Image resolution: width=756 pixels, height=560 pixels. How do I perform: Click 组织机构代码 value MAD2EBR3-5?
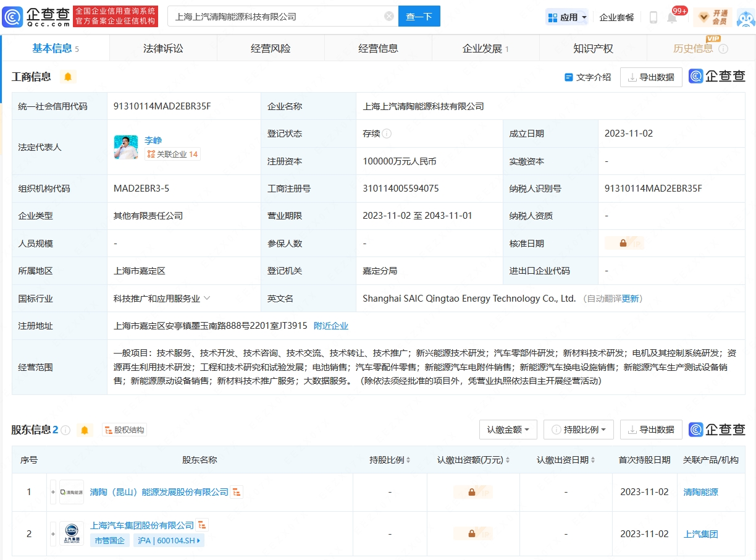(x=141, y=189)
